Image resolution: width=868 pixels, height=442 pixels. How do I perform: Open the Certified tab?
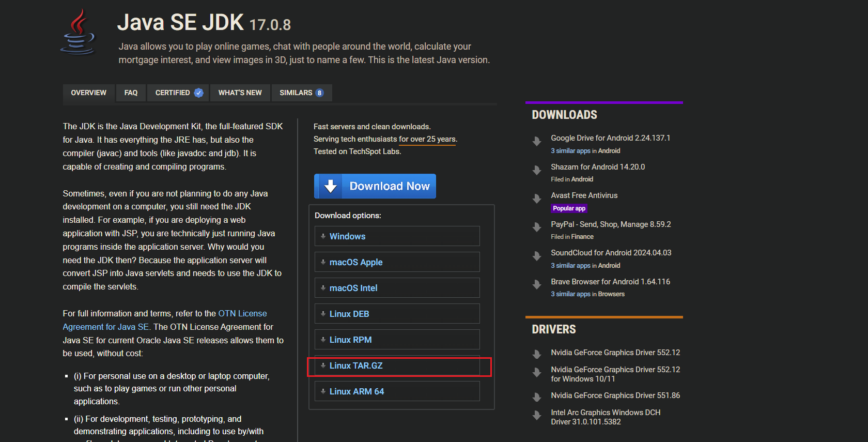pos(178,93)
